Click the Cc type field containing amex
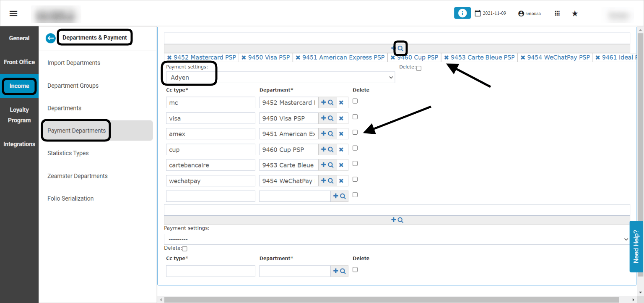 pyautogui.click(x=210, y=134)
